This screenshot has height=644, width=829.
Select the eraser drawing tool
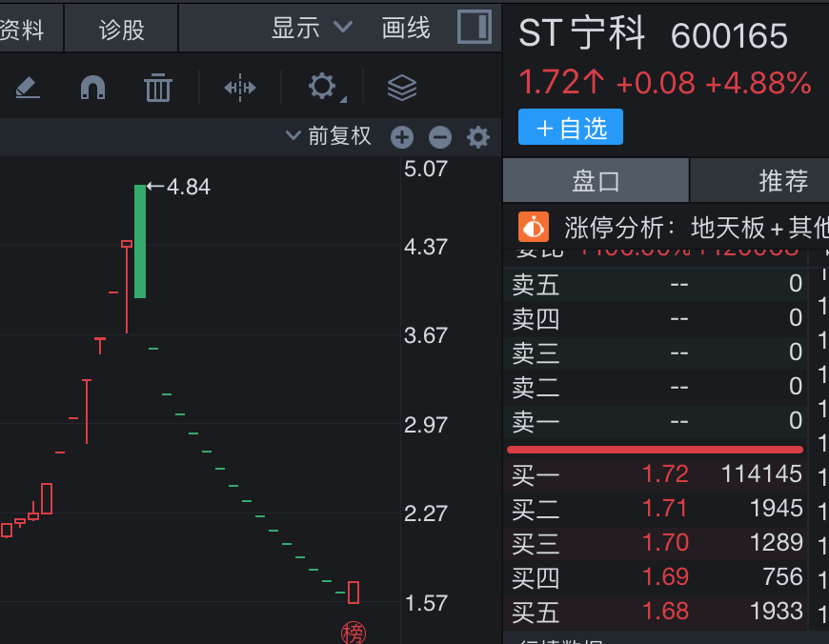tap(28, 89)
